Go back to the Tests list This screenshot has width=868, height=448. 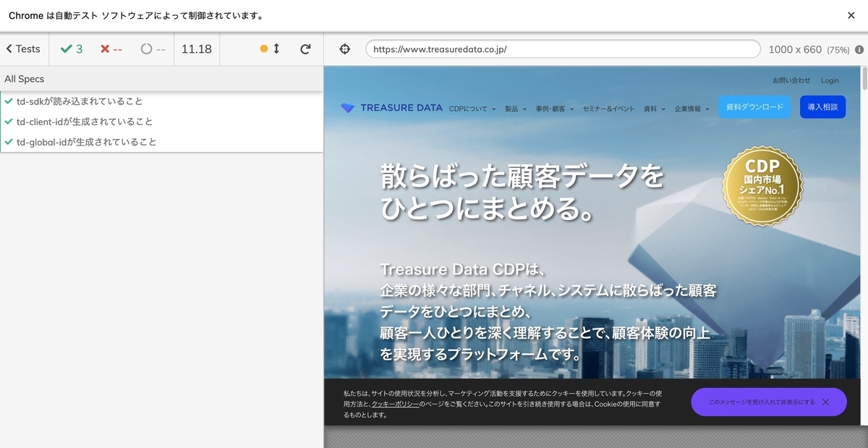click(23, 49)
